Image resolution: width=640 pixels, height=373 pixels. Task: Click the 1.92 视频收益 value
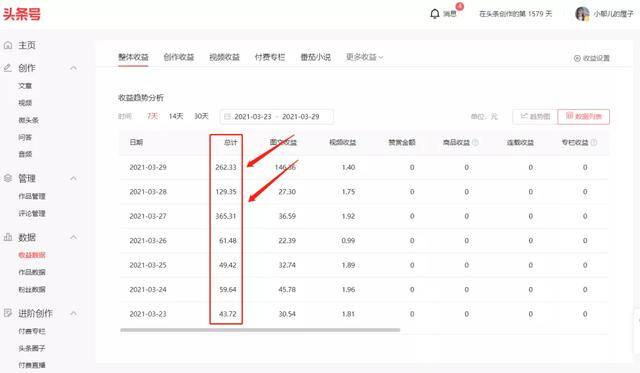(348, 216)
